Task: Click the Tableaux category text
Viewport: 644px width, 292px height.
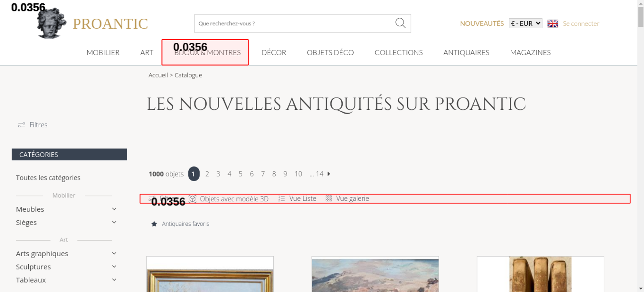Action: coord(31,280)
